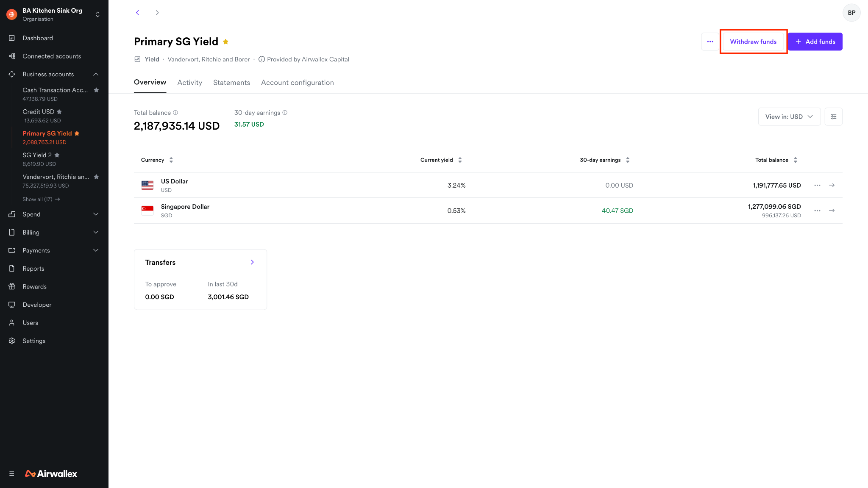Click the US flag icon
This screenshot has width=868, height=488.
click(x=147, y=185)
